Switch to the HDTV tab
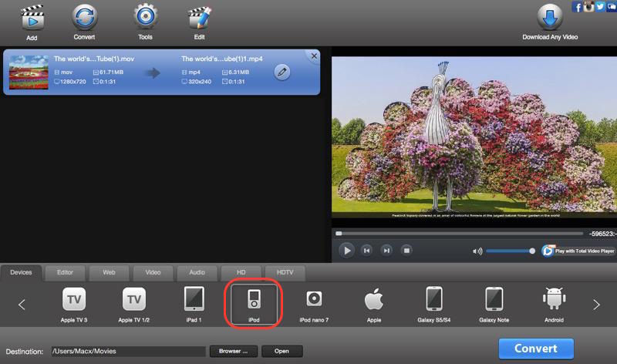 pyautogui.click(x=285, y=272)
